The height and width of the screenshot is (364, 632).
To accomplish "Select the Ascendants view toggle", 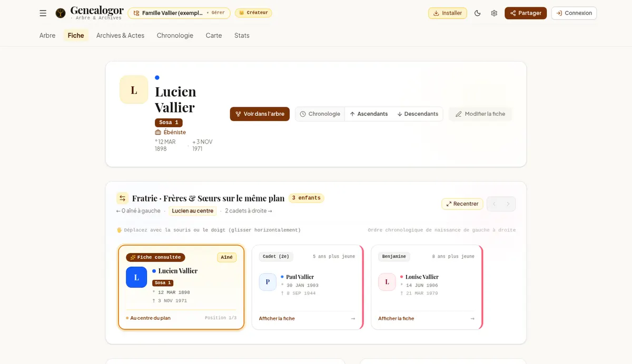I will tap(369, 114).
